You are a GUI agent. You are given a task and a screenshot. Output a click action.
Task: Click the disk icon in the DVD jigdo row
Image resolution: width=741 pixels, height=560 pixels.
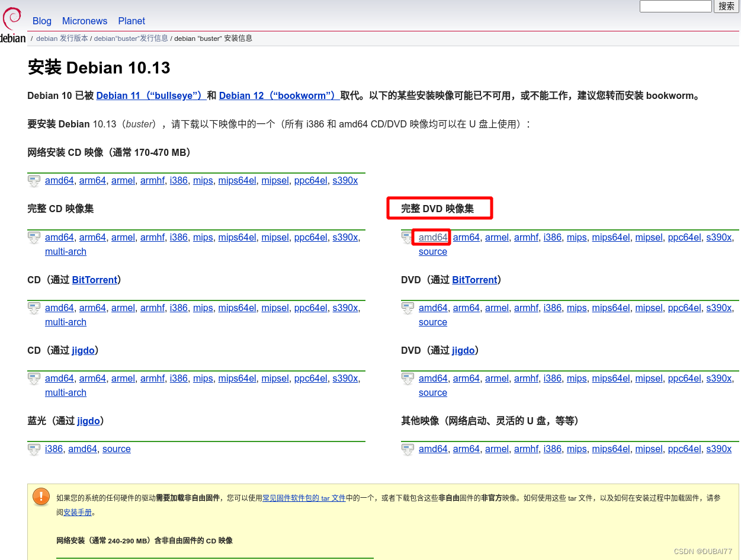408,379
